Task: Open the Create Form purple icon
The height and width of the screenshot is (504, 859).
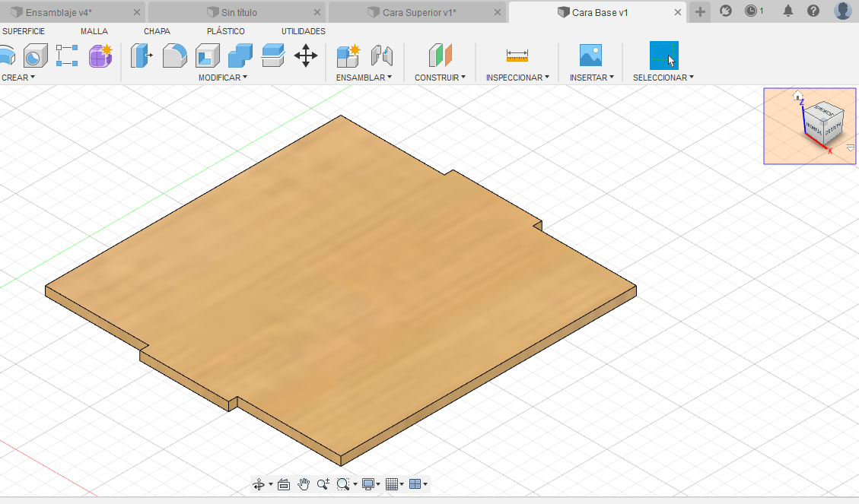Action: click(100, 55)
